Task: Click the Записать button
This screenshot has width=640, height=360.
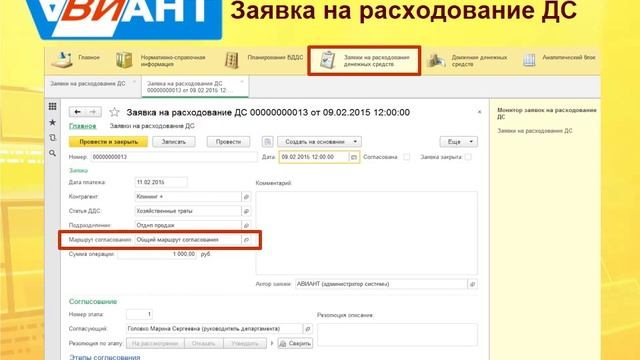Action: [x=173, y=142]
